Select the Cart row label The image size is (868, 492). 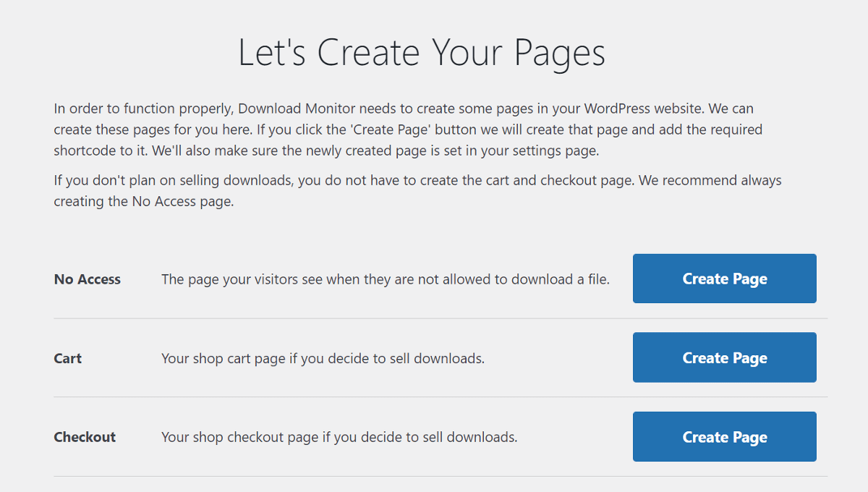(67, 357)
